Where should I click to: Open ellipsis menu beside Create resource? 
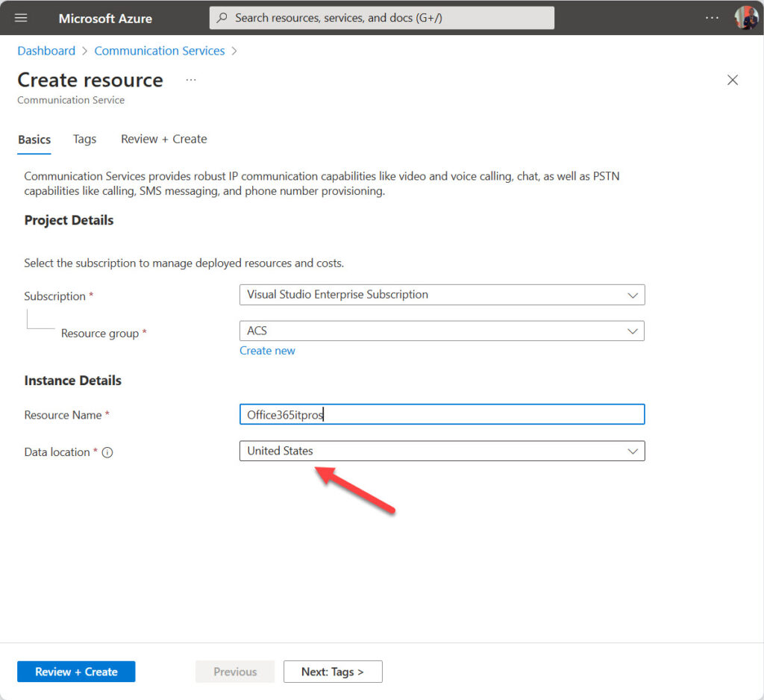[x=191, y=79]
